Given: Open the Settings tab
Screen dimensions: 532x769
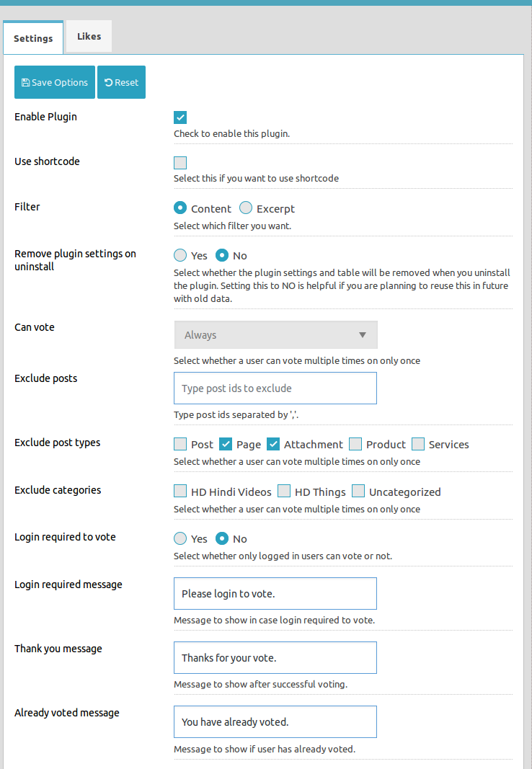Looking at the screenshot, I should [33, 38].
